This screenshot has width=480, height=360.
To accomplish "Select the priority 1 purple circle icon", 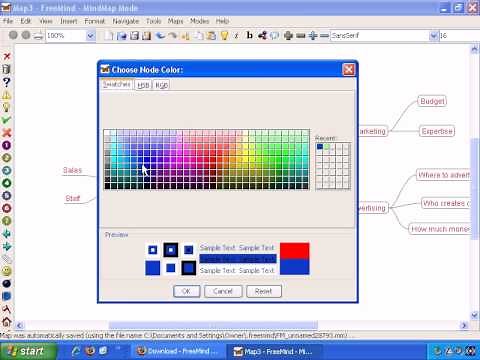I will (7, 145).
